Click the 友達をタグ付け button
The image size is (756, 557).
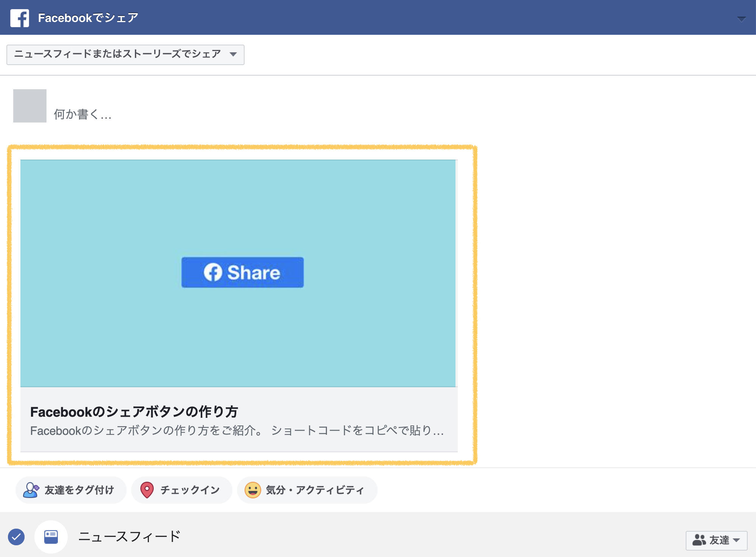pyautogui.click(x=71, y=490)
